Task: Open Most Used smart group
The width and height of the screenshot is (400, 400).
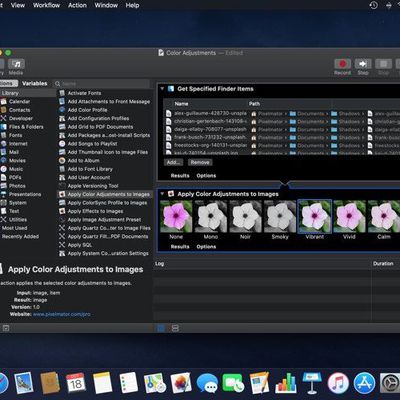Action: pyautogui.click(x=14, y=228)
